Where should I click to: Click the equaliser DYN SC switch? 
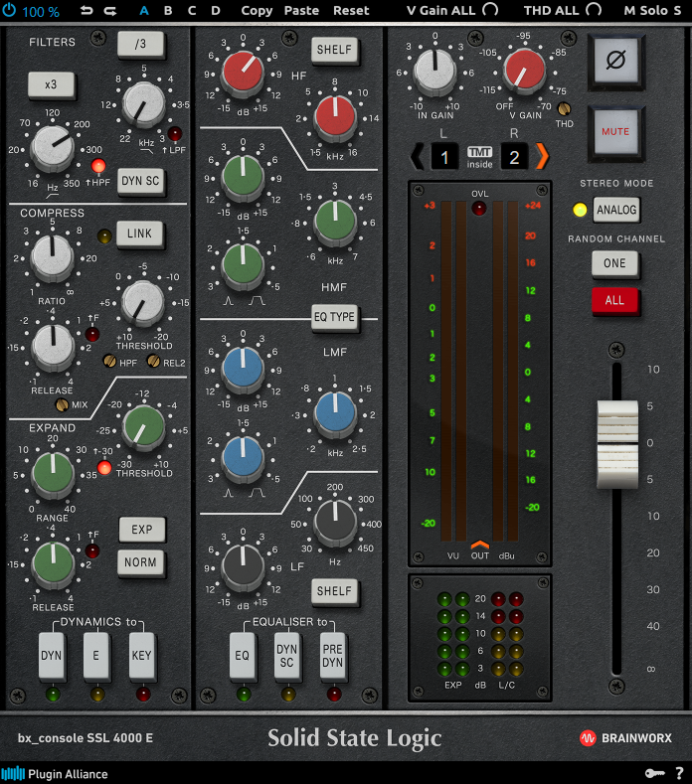287,656
